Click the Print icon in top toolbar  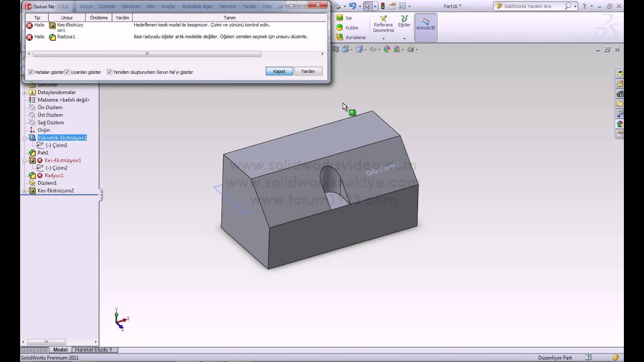click(x=337, y=6)
